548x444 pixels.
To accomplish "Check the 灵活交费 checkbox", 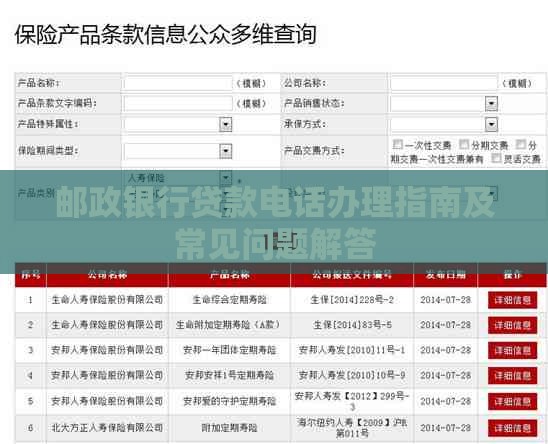I will 496,158.
